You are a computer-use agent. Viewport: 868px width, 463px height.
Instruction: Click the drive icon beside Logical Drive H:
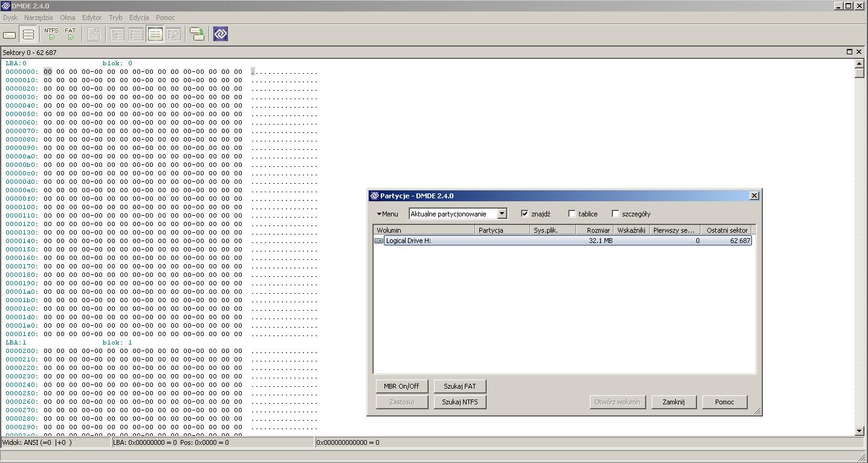coord(379,241)
